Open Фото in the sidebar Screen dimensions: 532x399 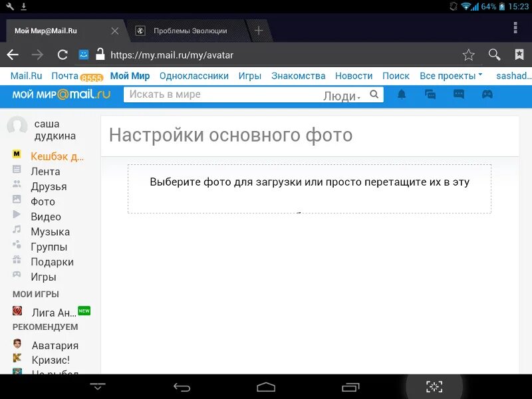[x=43, y=201]
